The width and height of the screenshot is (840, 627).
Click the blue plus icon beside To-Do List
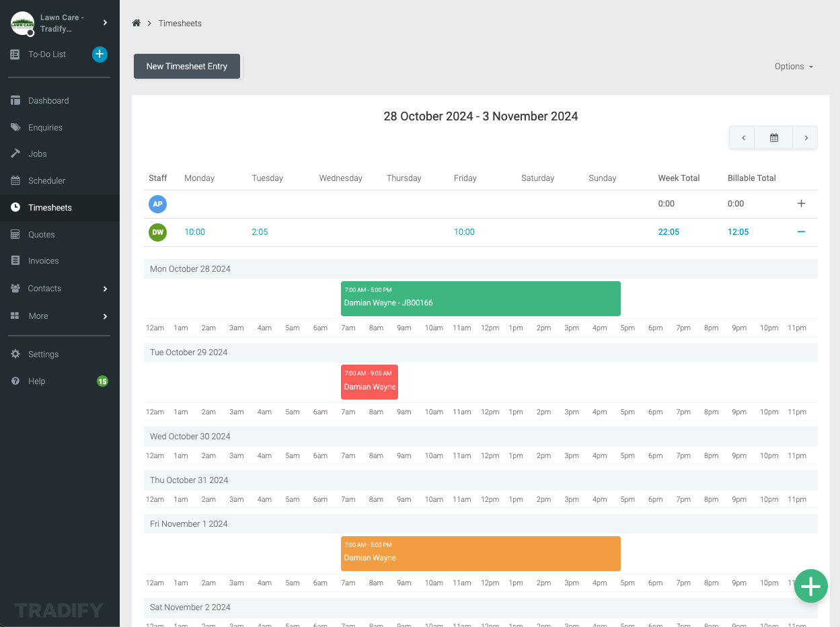pos(100,54)
